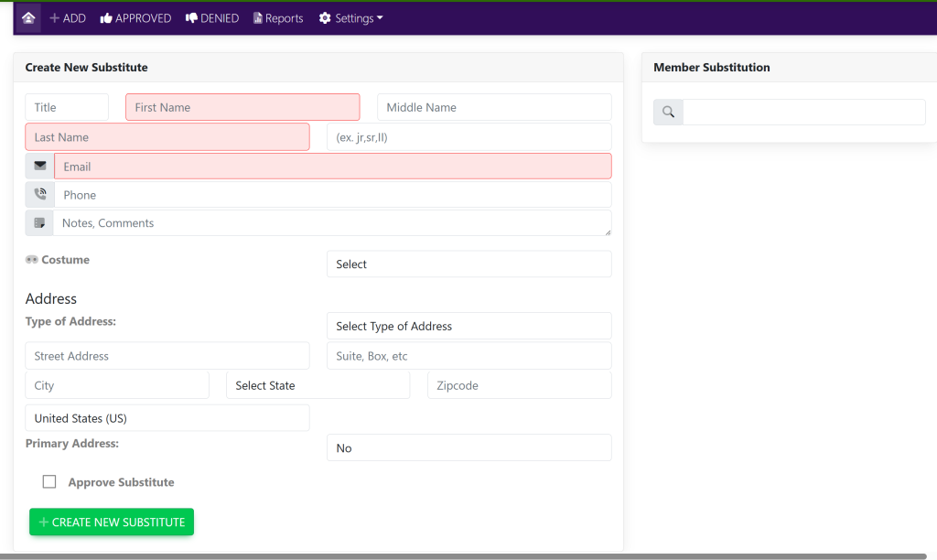Click ADD in the top navigation
The image size is (937, 560).
coord(68,18)
